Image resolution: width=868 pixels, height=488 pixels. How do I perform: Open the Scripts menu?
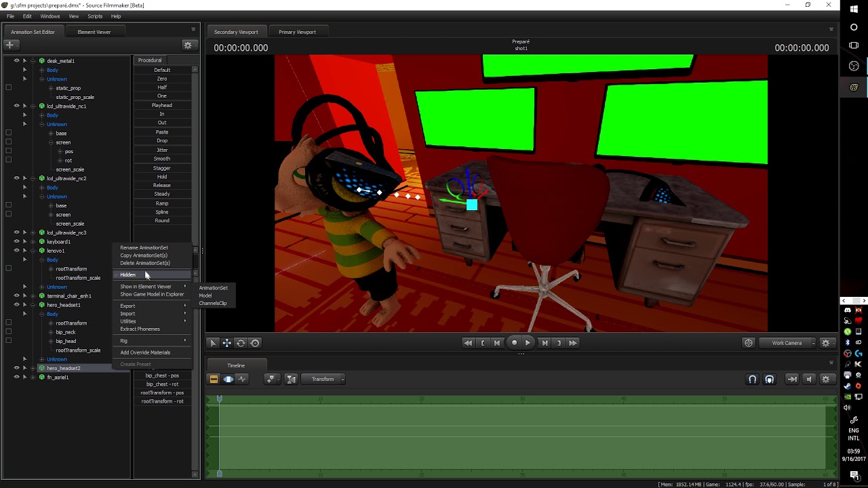(95, 16)
